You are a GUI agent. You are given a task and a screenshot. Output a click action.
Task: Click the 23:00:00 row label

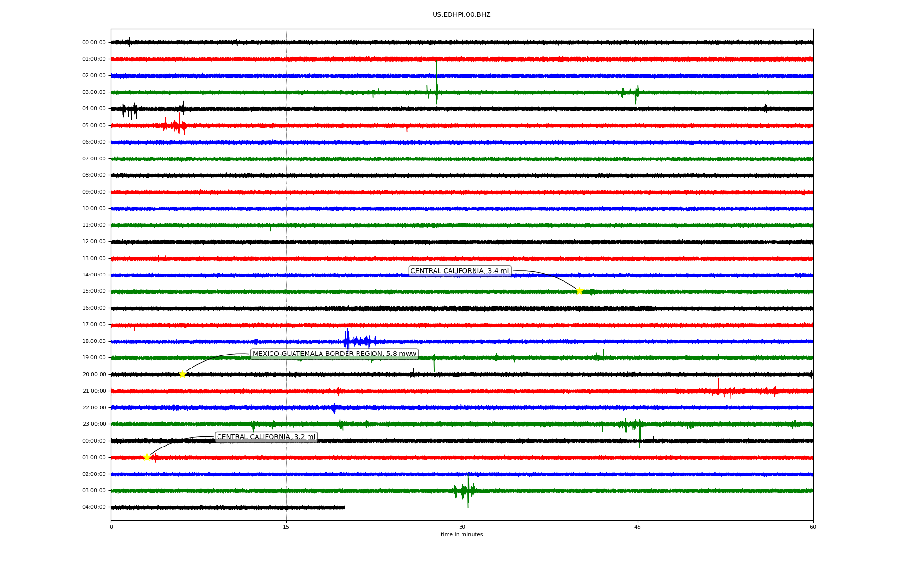tap(94, 424)
